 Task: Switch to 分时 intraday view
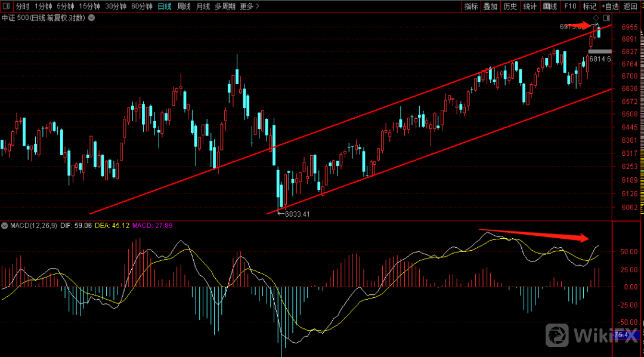(22, 7)
